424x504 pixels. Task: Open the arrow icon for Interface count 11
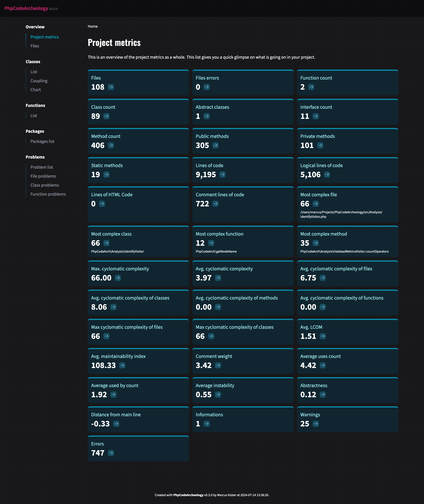316,116
